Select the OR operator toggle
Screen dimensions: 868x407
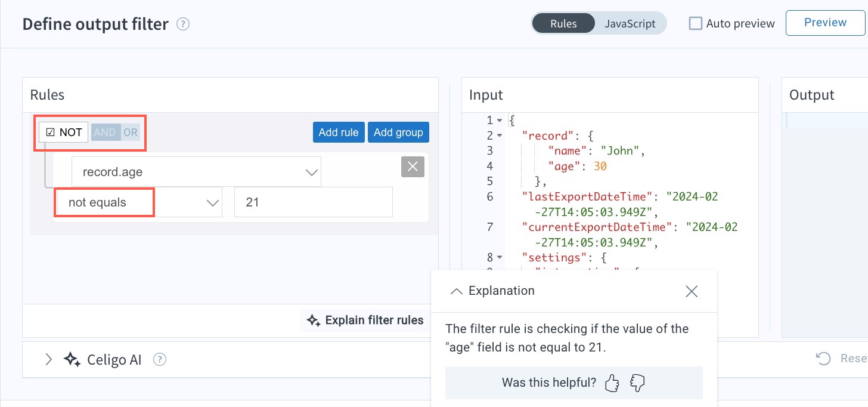(130, 132)
